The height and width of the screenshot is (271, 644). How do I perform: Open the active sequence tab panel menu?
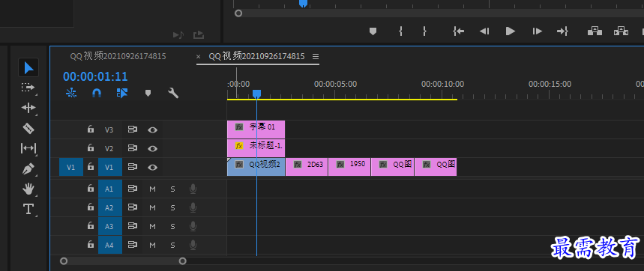(316, 56)
